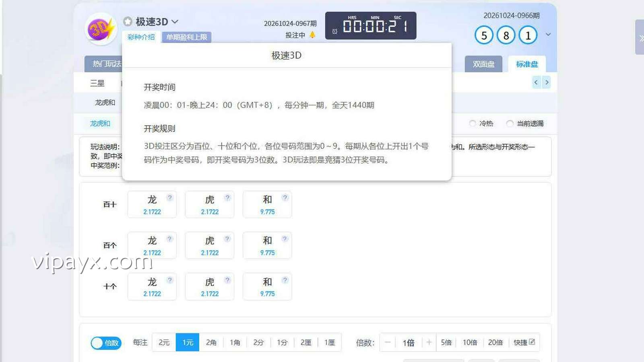This screenshot has width=644, height=362.
Task: Open the 单期盈利上限 tab
Action: 186,37
